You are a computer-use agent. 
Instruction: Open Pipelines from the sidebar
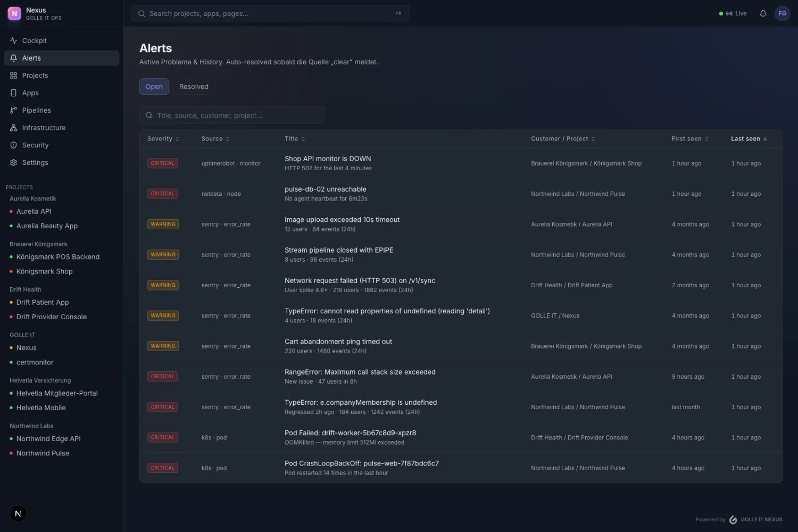click(62, 110)
